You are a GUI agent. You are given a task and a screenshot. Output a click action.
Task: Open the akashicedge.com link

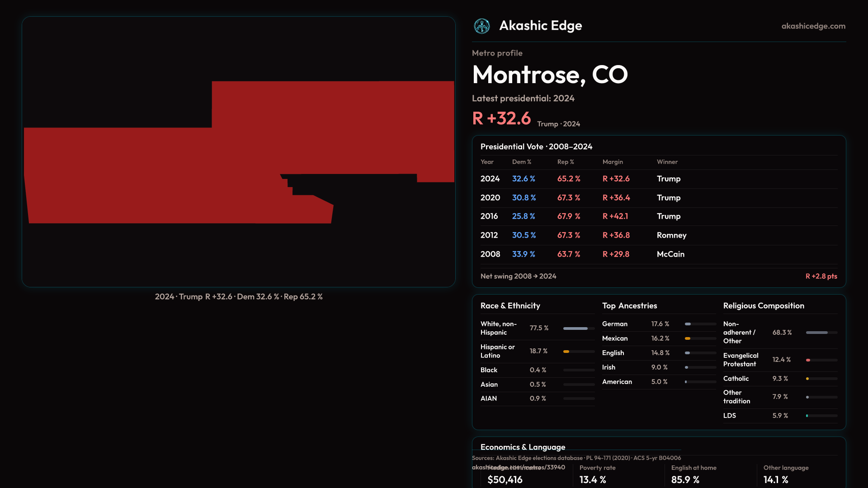click(x=813, y=26)
